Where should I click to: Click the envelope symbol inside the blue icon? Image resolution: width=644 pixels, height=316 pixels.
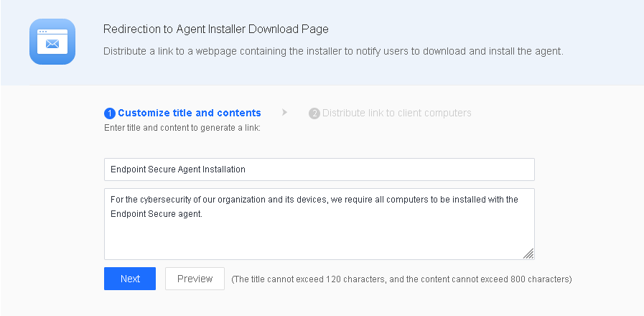coord(52,45)
